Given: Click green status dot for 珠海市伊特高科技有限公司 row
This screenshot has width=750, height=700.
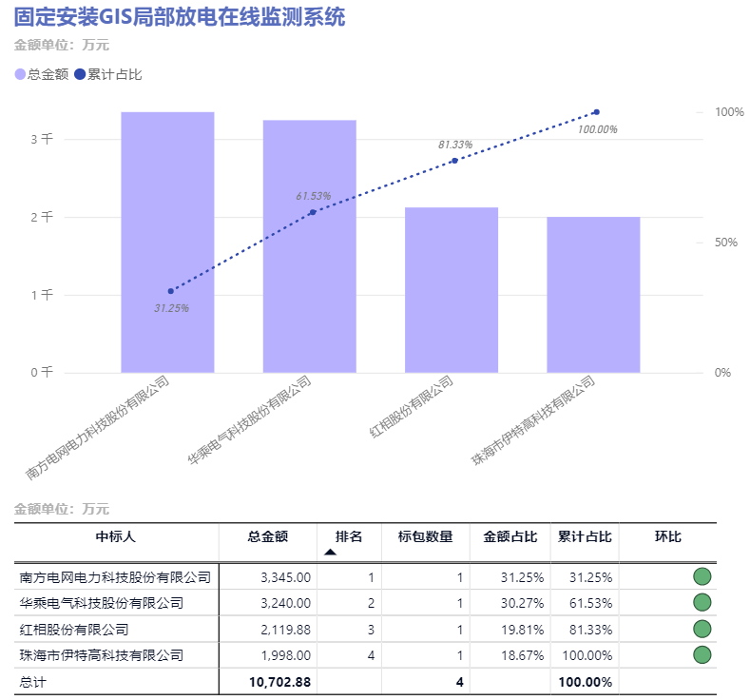Looking at the screenshot, I should [x=702, y=654].
